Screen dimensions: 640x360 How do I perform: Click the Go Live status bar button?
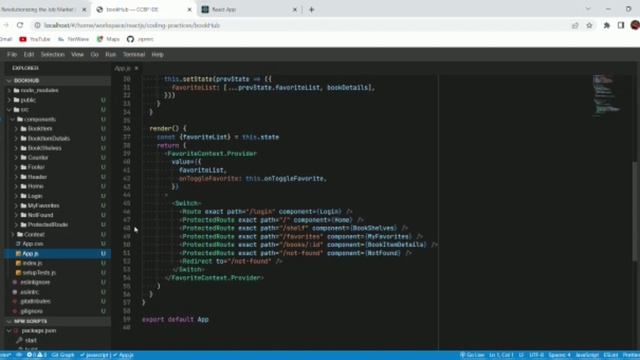click(x=472, y=355)
